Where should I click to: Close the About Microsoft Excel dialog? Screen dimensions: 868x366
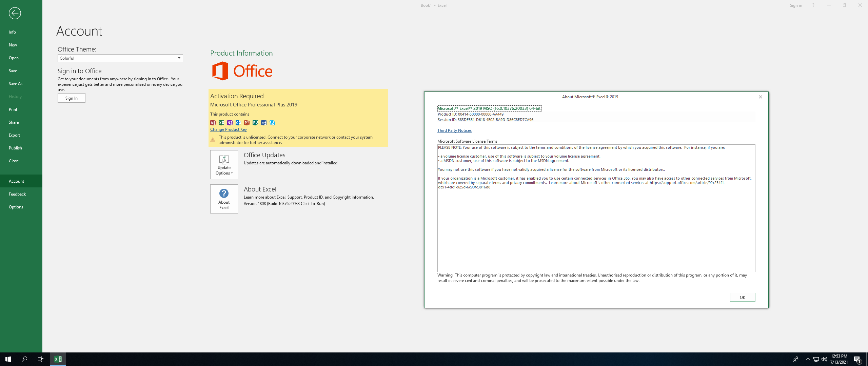(x=761, y=97)
